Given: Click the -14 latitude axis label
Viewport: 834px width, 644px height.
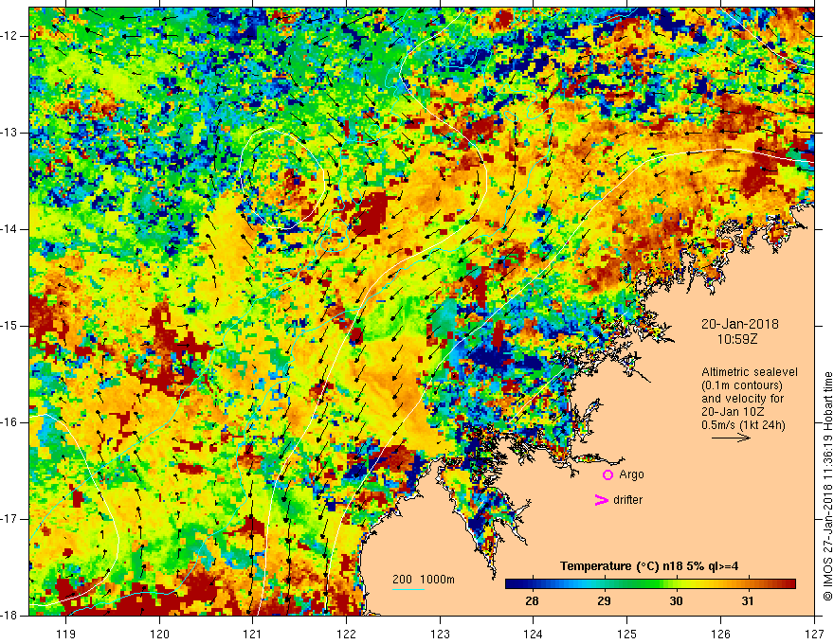Looking at the screenshot, I should [x=9, y=229].
